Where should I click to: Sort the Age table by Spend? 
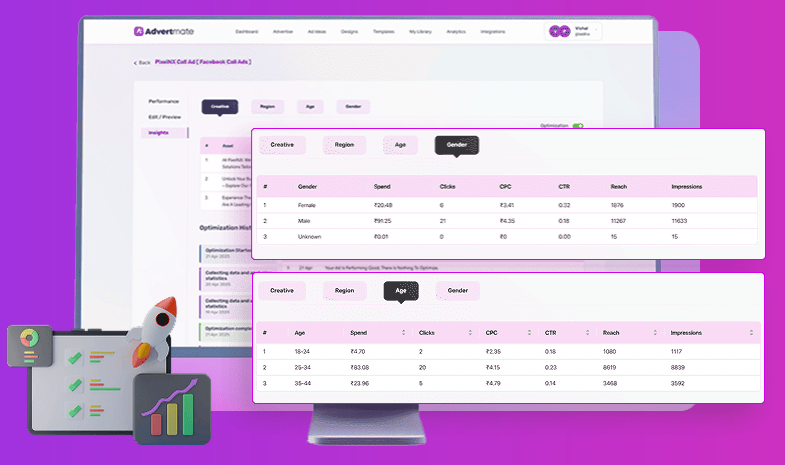404,332
